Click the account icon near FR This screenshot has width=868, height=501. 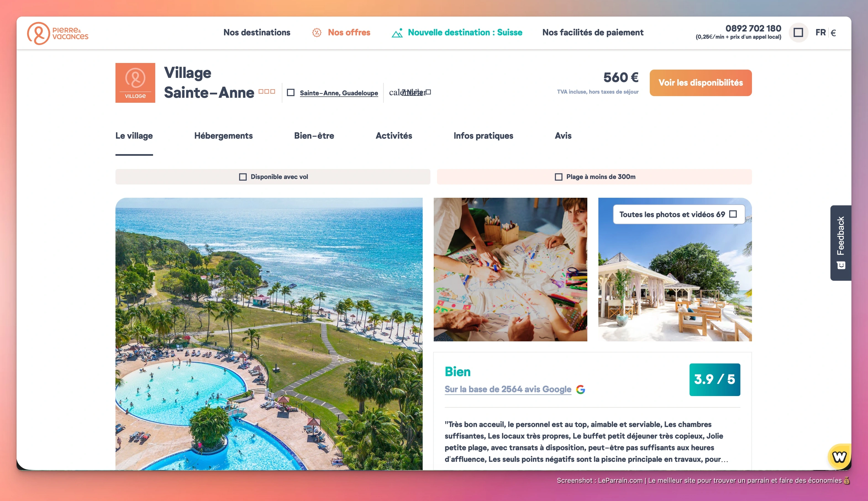coord(798,33)
